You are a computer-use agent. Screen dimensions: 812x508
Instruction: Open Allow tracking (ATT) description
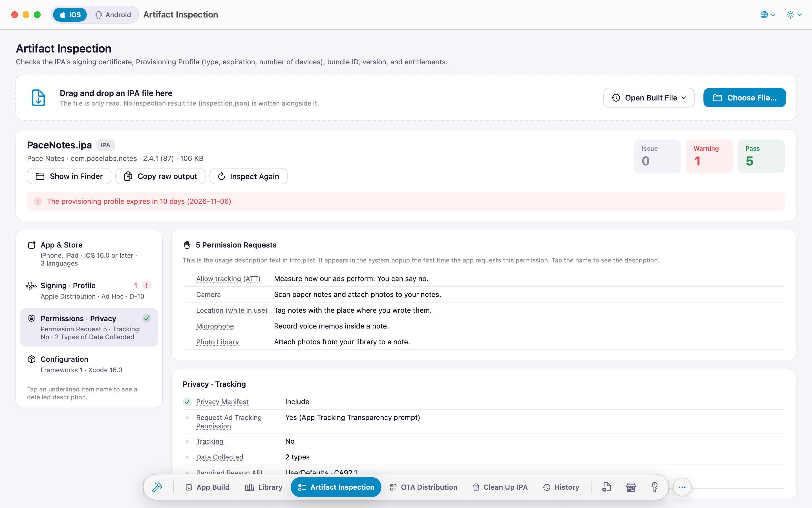228,279
